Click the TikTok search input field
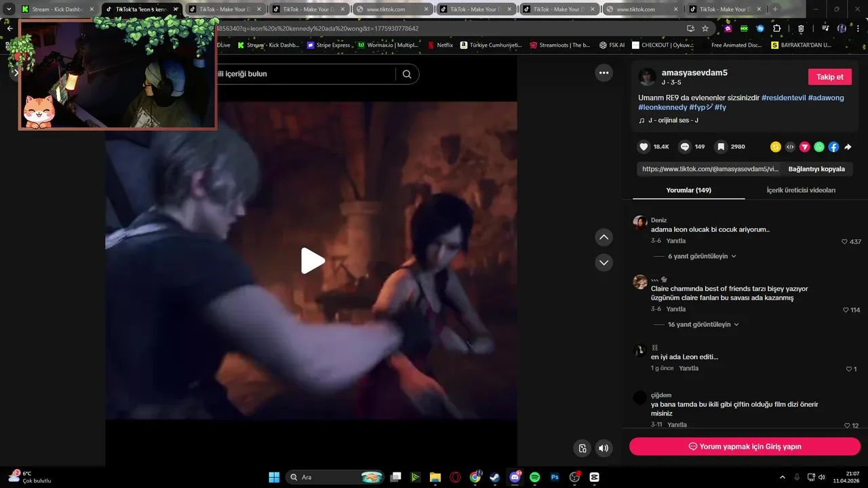 [305, 74]
